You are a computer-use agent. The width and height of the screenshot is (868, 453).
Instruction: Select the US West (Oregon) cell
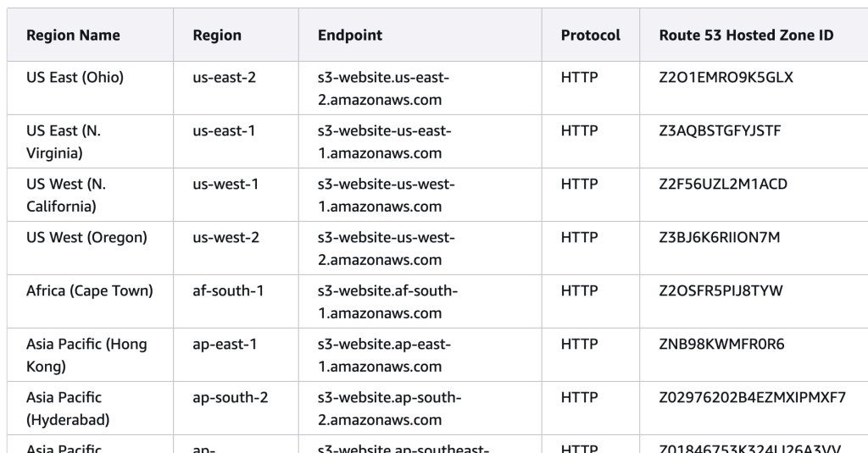87,238
